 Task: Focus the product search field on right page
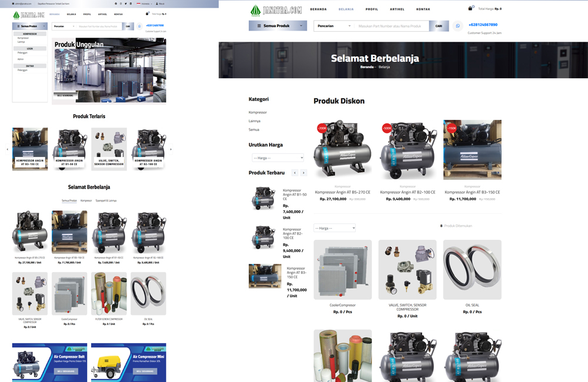391,26
